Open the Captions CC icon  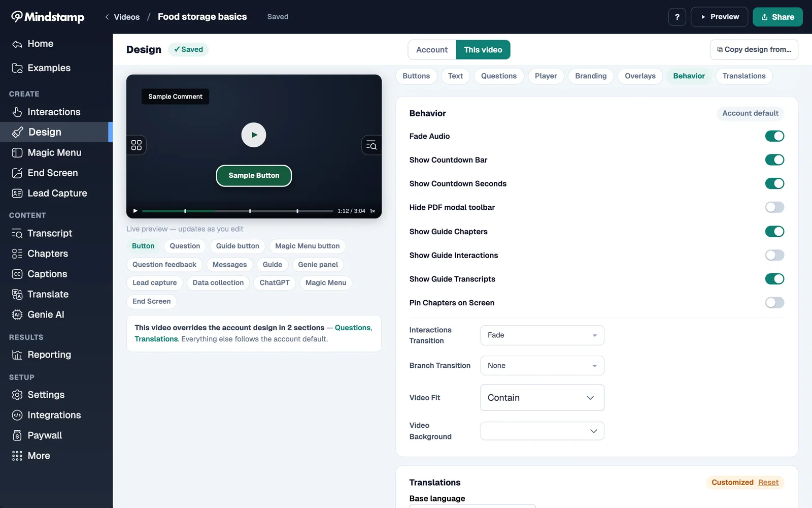pyautogui.click(x=17, y=274)
